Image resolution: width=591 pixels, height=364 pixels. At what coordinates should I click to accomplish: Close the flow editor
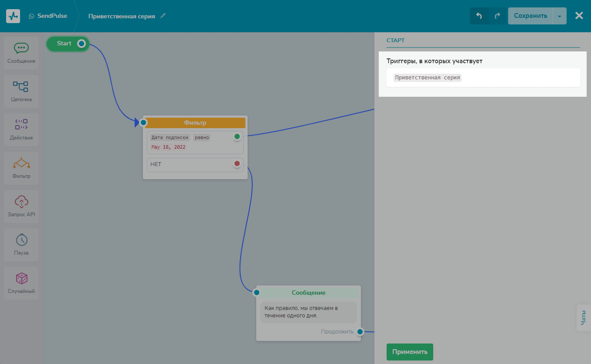[579, 16]
